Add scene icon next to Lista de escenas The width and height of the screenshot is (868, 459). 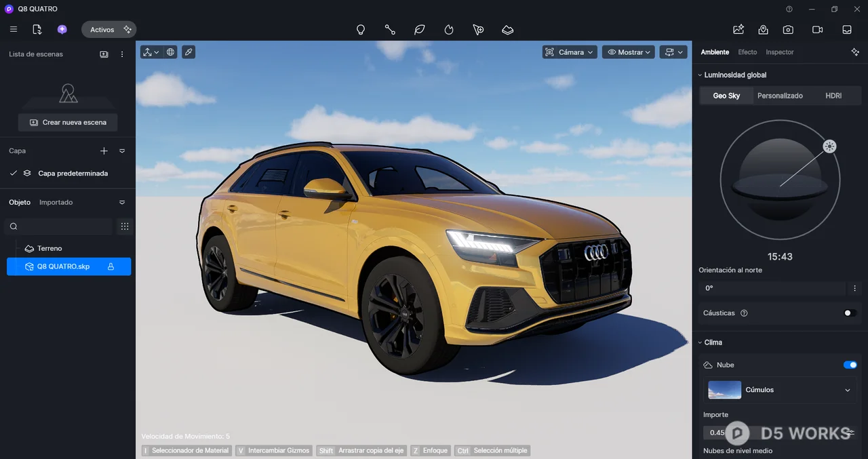pyautogui.click(x=104, y=54)
